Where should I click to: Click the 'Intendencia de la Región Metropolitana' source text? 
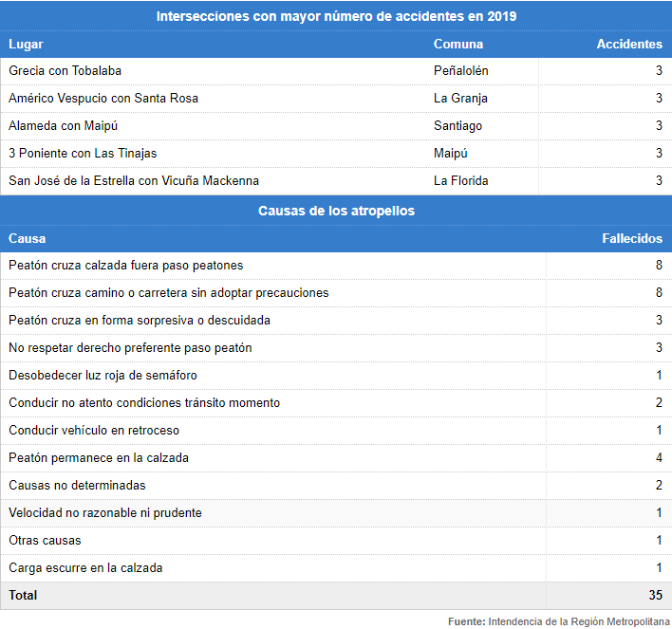[x=580, y=621]
